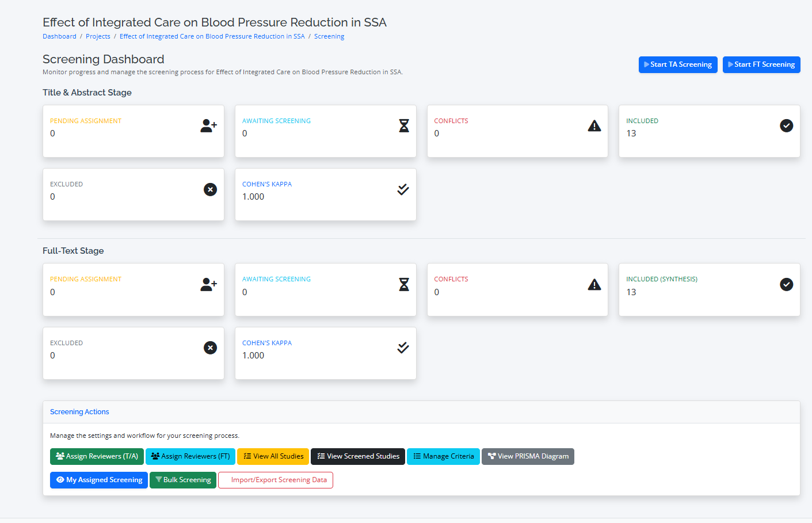The width and height of the screenshot is (812, 523).
Task: Click the Manage Criteria button
Action: (x=443, y=456)
